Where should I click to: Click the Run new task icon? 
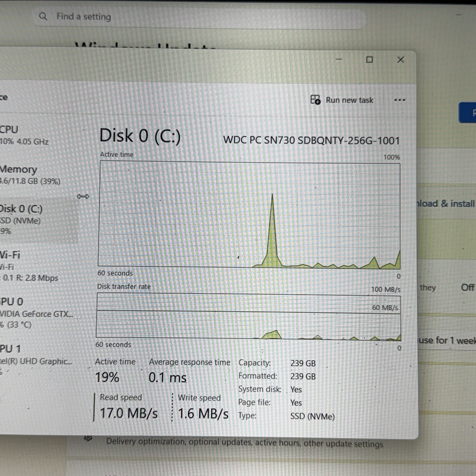click(315, 100)
